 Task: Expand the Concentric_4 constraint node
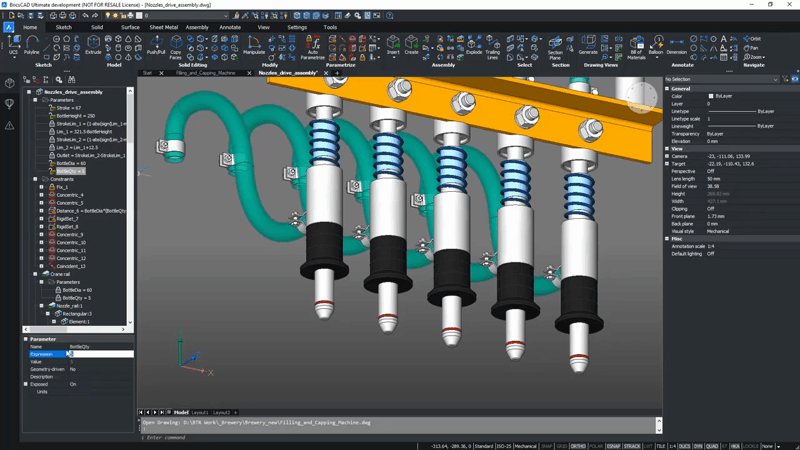point(41,195)
